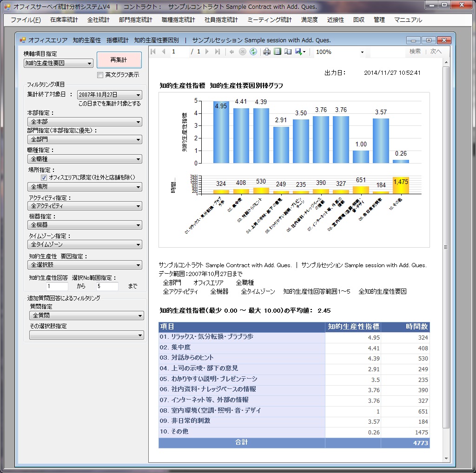Image resolution: width=476 pixels, height=473 pixels.
Task: Open ファイル(F) menu
Action: click(26, 20)
